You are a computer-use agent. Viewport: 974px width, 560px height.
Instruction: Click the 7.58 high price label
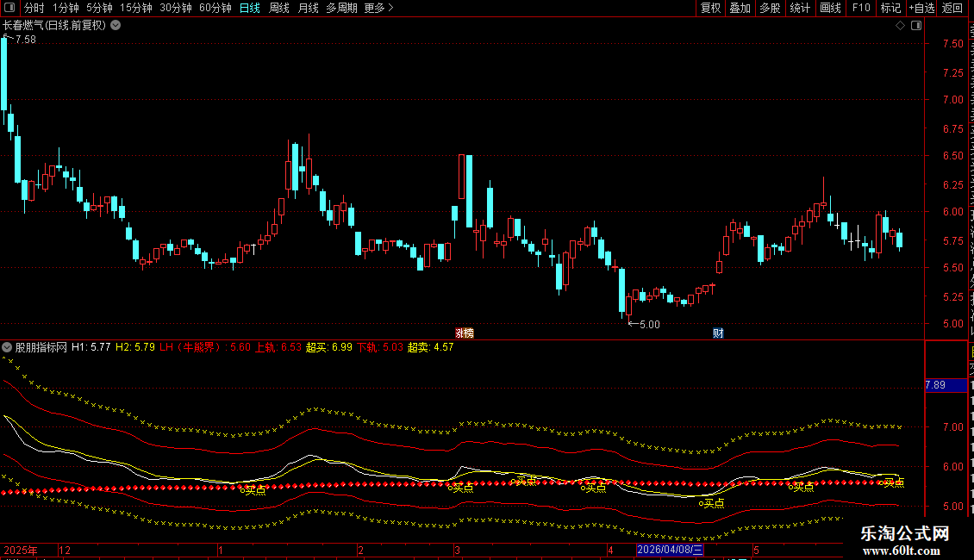[x=26, y=40]
